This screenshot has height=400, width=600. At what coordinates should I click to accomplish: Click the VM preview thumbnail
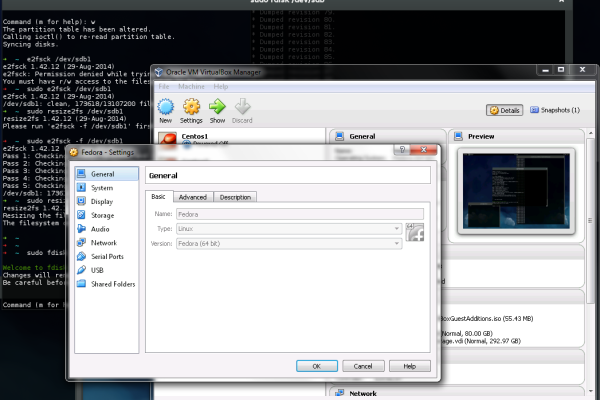516,191
